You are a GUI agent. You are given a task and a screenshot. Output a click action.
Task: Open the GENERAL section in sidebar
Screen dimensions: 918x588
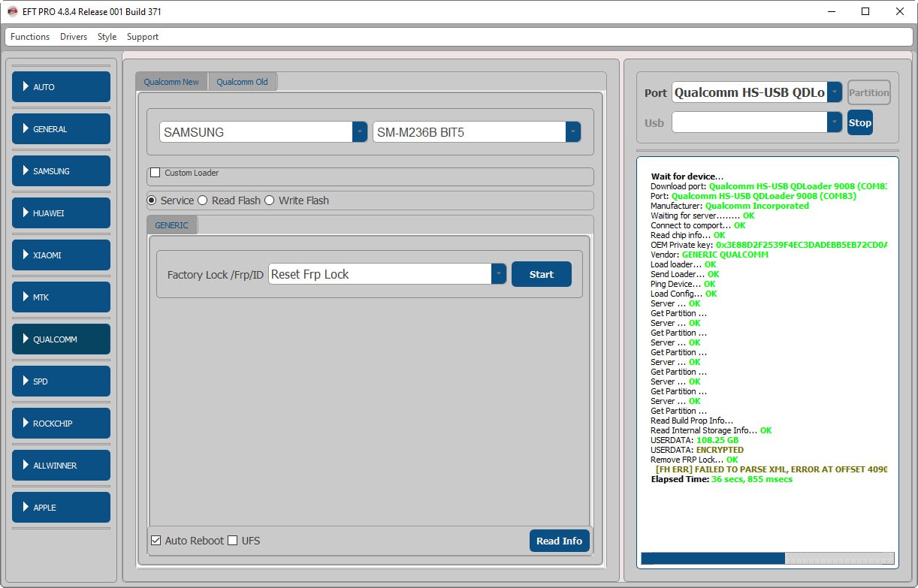click(61, 129)
